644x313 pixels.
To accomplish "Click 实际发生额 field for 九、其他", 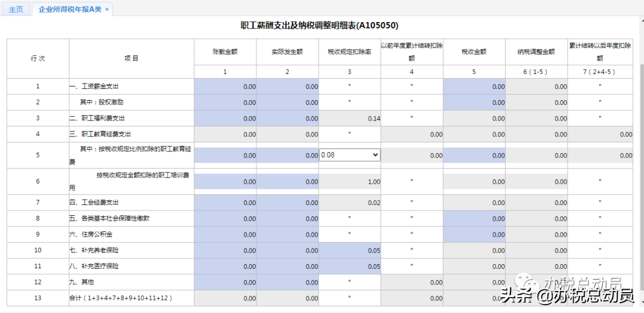I will 287,282.
